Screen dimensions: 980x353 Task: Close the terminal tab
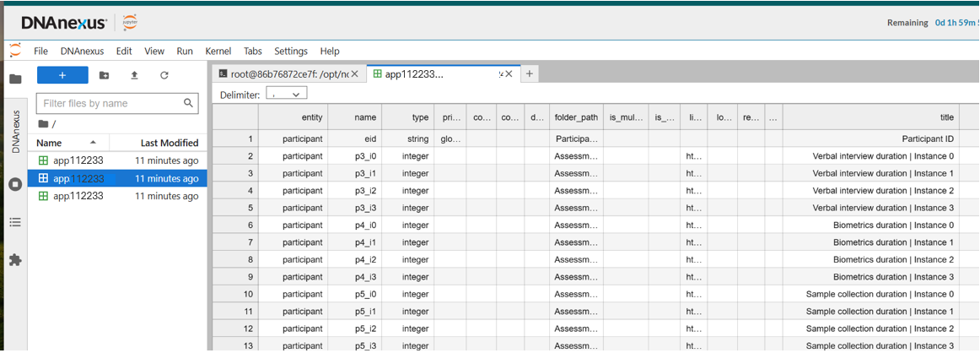click(355, 74)
